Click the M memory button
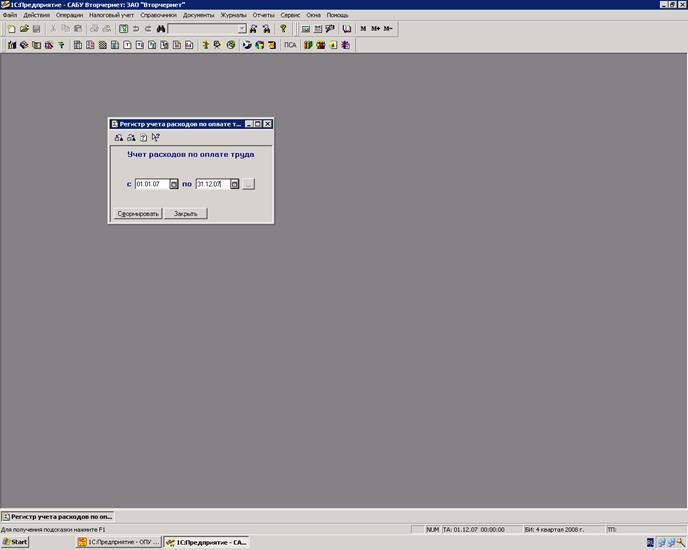This screenshot has width=688, height=550. click(363, 29)
